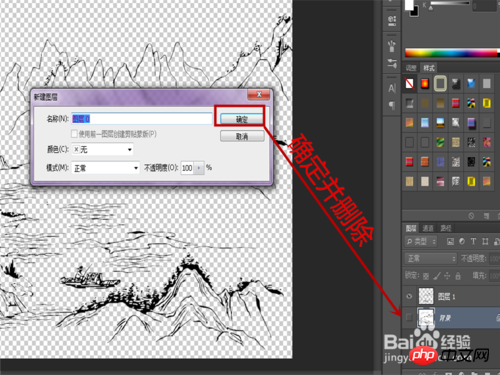The height and width of the screenshot is (375, 500).
Task: Filter layers by type (T) icon
Action: [473, 241]
